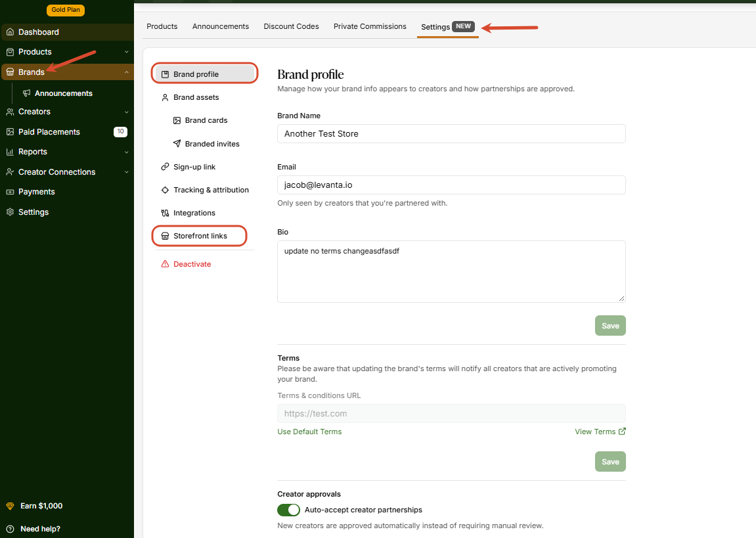Screen dimensions: 756x538
Task: Click the Use Default Terms link
Action: [x=309, y=432]
